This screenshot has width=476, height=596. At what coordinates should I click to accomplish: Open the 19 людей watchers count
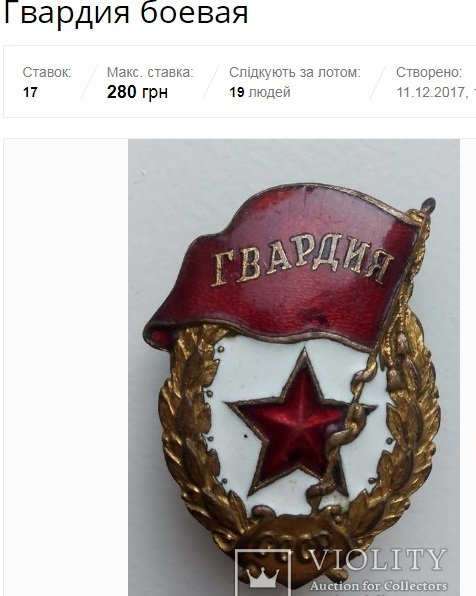pos(260,92)
